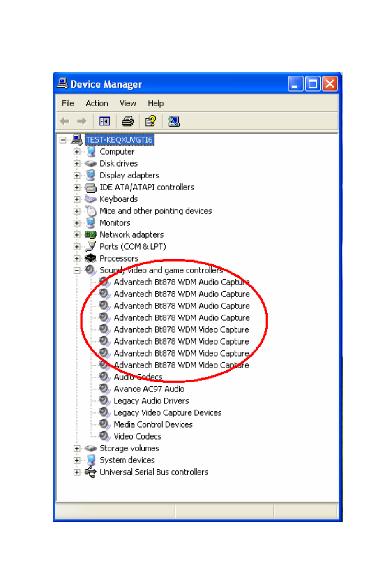Click the Sound, video and game controllers speaker icon
The image size is (392, 588).
click(x=91, y=270)
